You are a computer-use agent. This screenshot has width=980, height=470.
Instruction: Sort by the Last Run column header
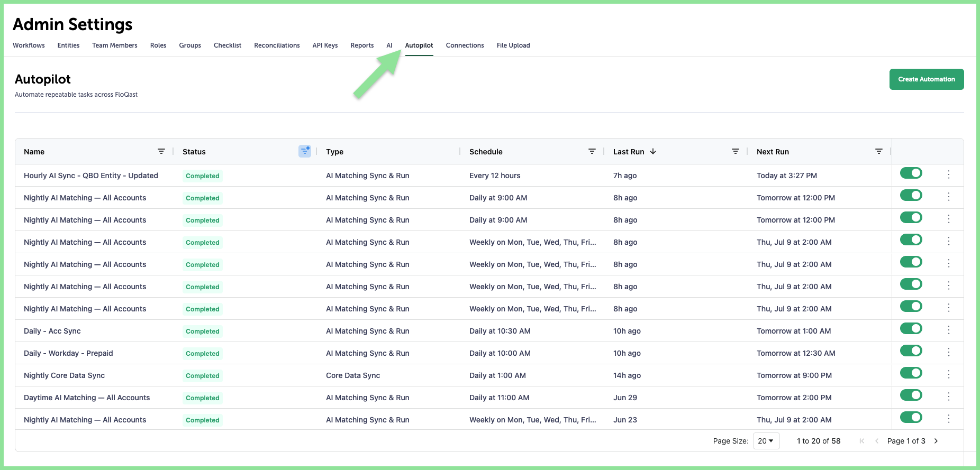(x=629, y=152)
